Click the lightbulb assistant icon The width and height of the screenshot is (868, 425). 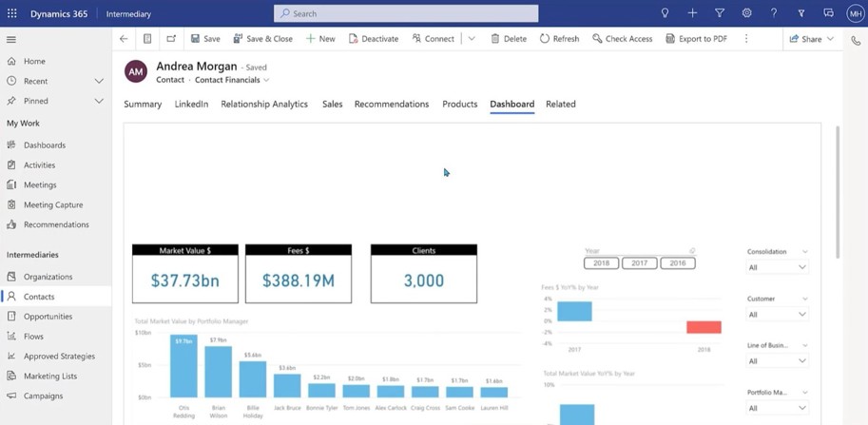pyautogui.click(x=665, y=13)
